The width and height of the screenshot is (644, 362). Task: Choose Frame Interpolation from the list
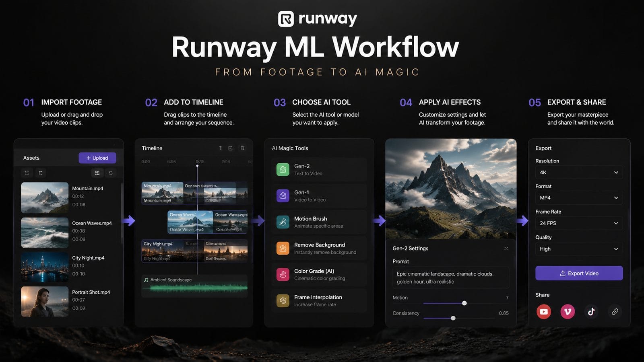point(319,300)
